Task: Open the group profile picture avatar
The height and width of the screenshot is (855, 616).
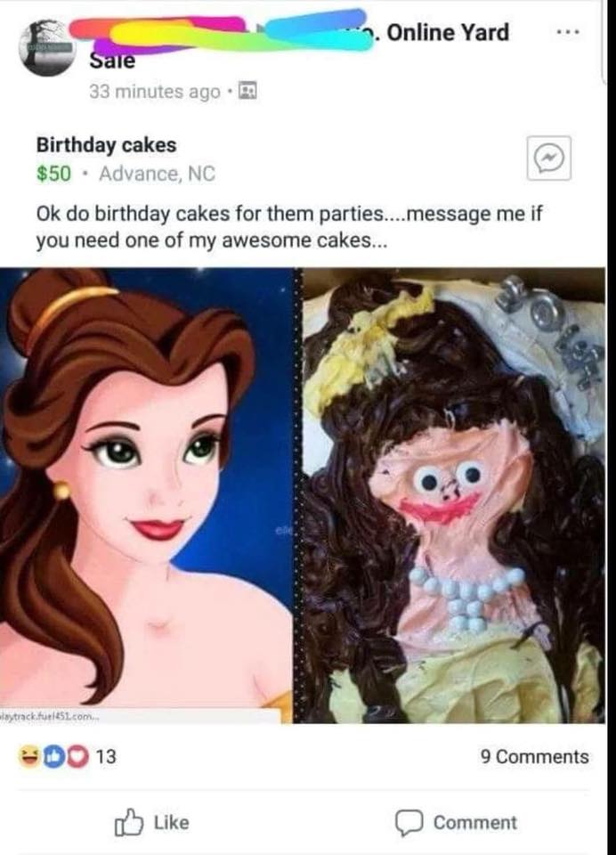Action: [x=45, y=50]
